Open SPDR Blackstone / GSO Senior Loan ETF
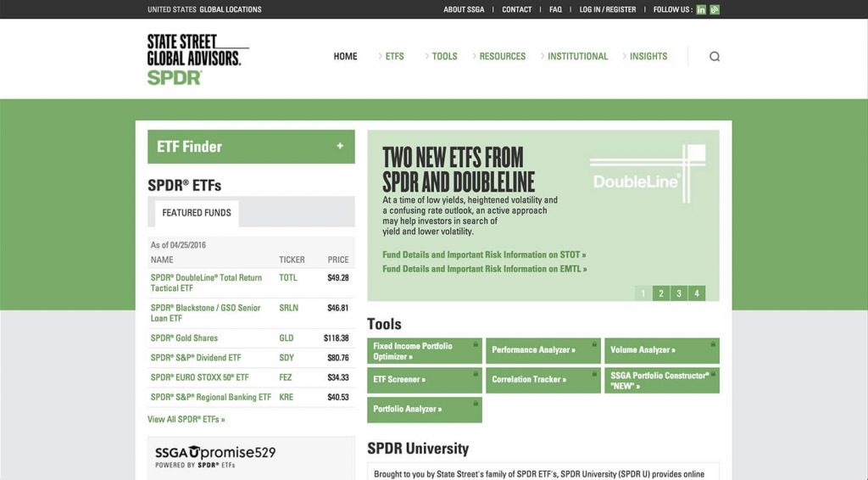 205,313
